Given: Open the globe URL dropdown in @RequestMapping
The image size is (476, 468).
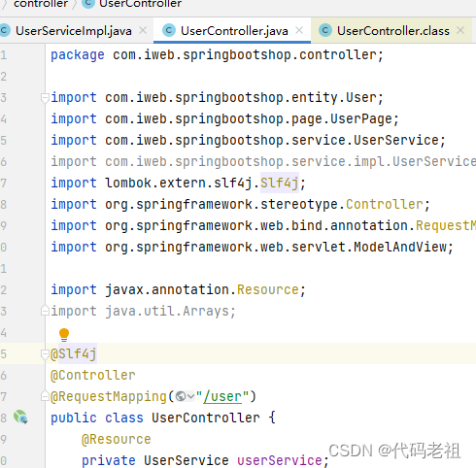Looking at the screenshot, I should pyautogui.click(x=186, y=396).
